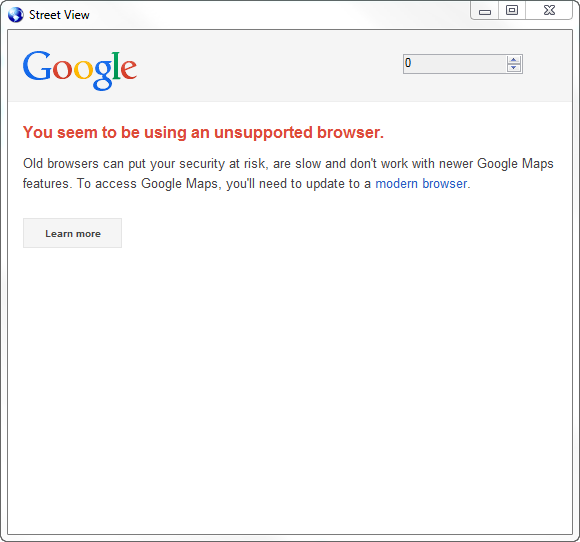Click the Street View title text
The image size is (580, 542).
59,15
